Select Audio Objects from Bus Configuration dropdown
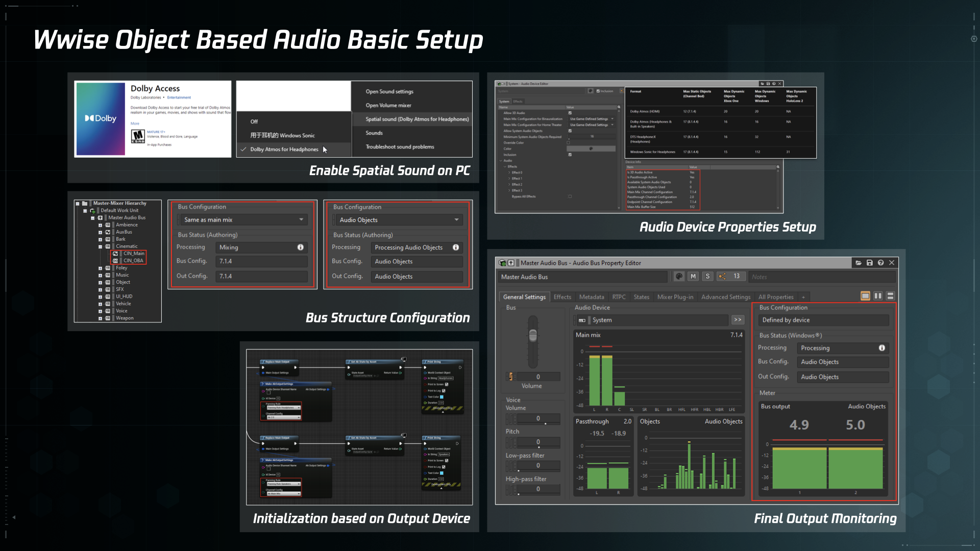This screenshot has width=980, height=551. tap(397, 219)
